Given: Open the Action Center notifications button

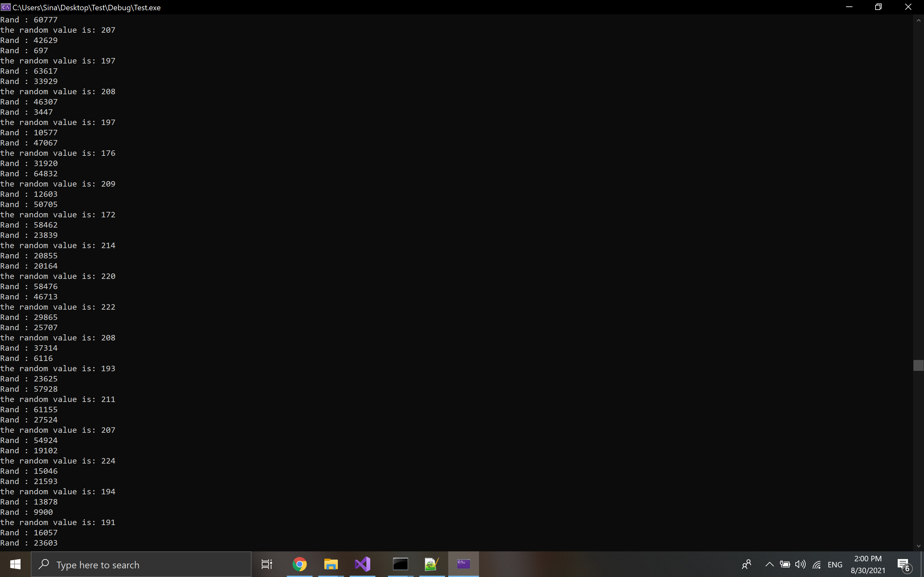Looking at the screenshot, I should [x=903, y=564].
